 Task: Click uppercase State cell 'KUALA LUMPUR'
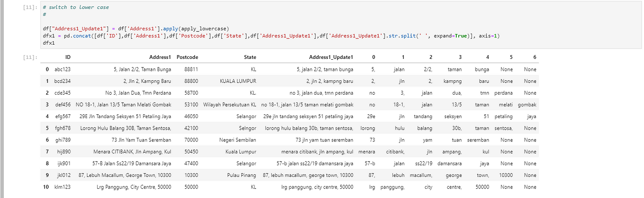[238, 81]
